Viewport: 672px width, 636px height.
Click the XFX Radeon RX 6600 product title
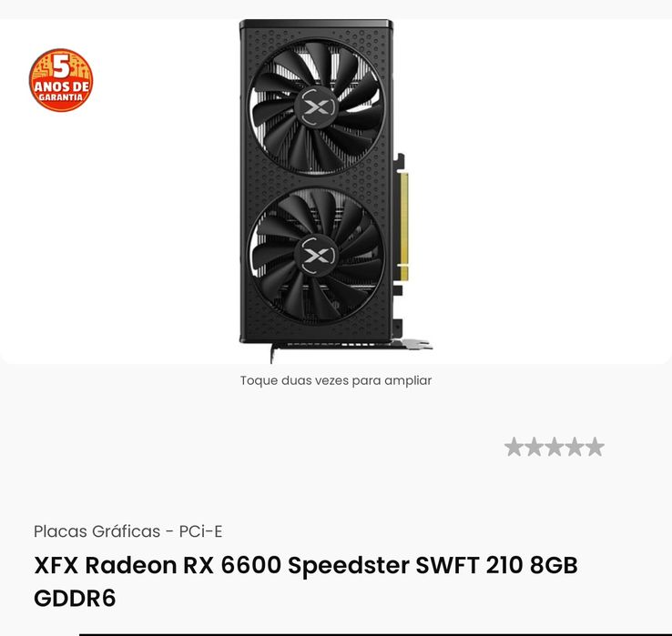coord(306,581)
